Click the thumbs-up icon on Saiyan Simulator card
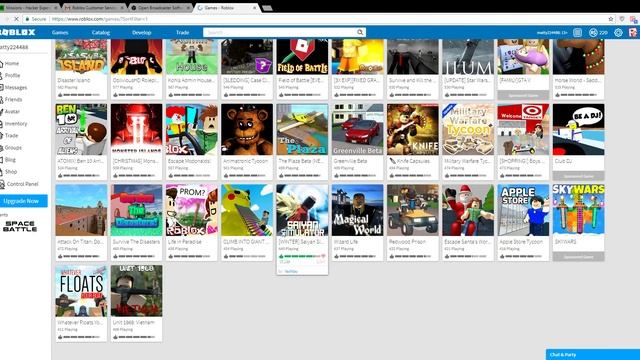Screen dimensions: 640x360 (281, 256)
